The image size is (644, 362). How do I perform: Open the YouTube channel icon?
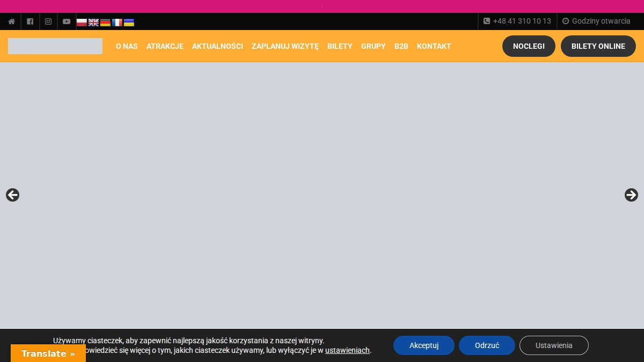pyautogui.click(x=67, y=21)
